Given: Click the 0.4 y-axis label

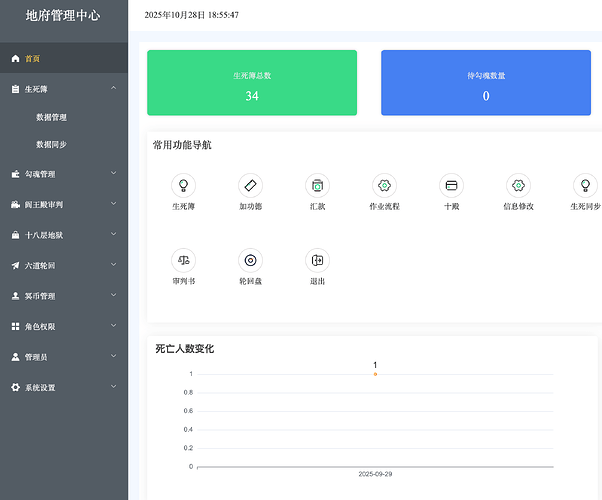Looking at the screenshot, I should (x=188, y=429).
